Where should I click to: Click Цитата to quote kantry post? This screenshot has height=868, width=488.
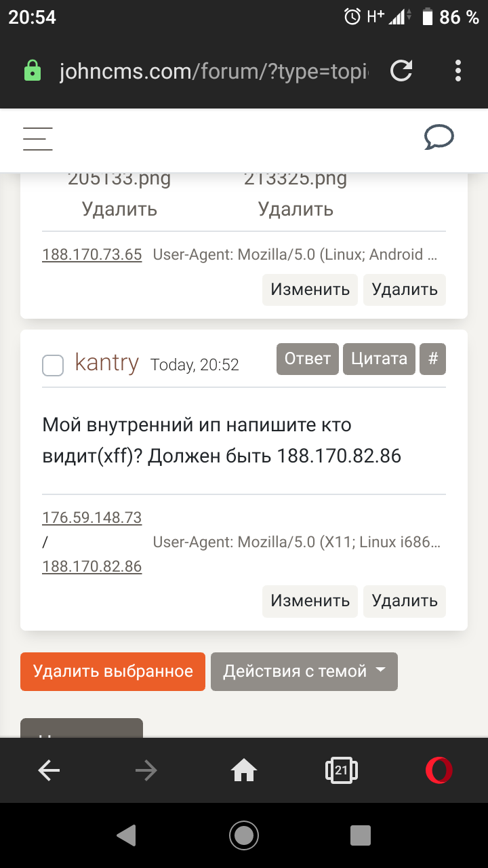(379, 359)
